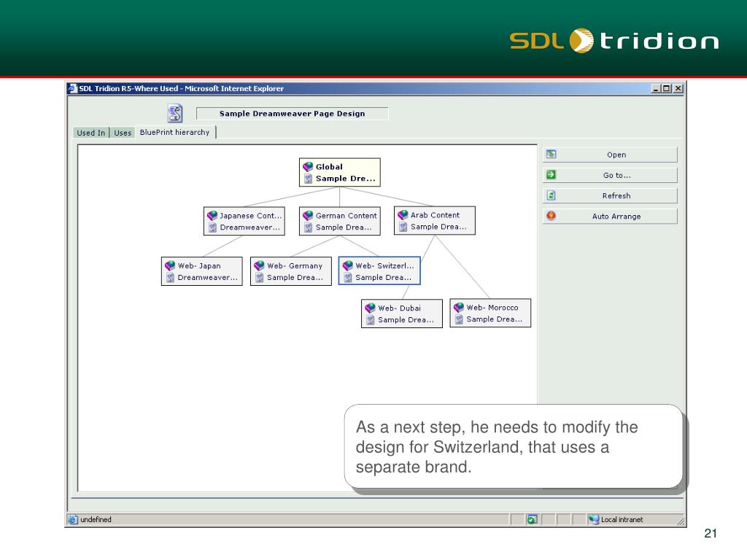
Task: Select the German Content node
Action: (x=340, y=221)
